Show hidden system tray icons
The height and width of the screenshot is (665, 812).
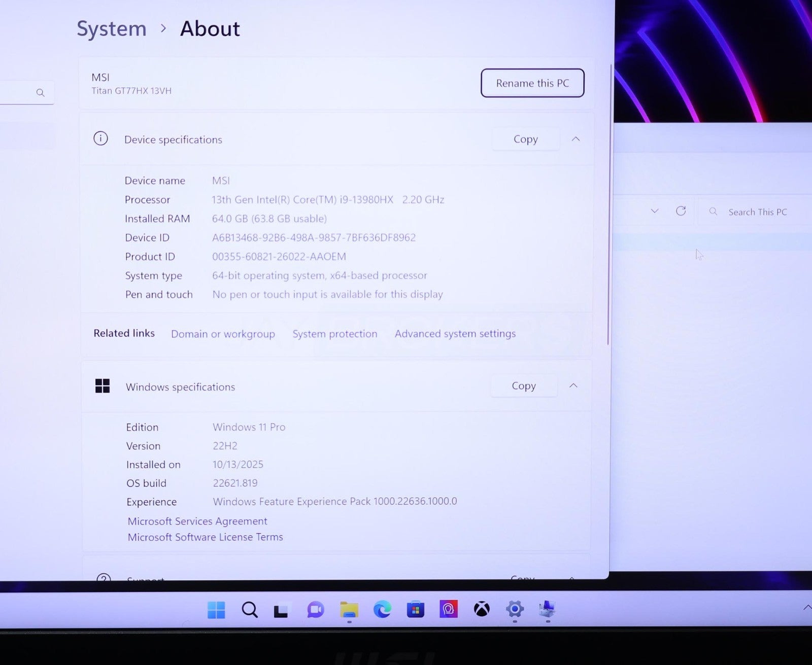(806, 608)
